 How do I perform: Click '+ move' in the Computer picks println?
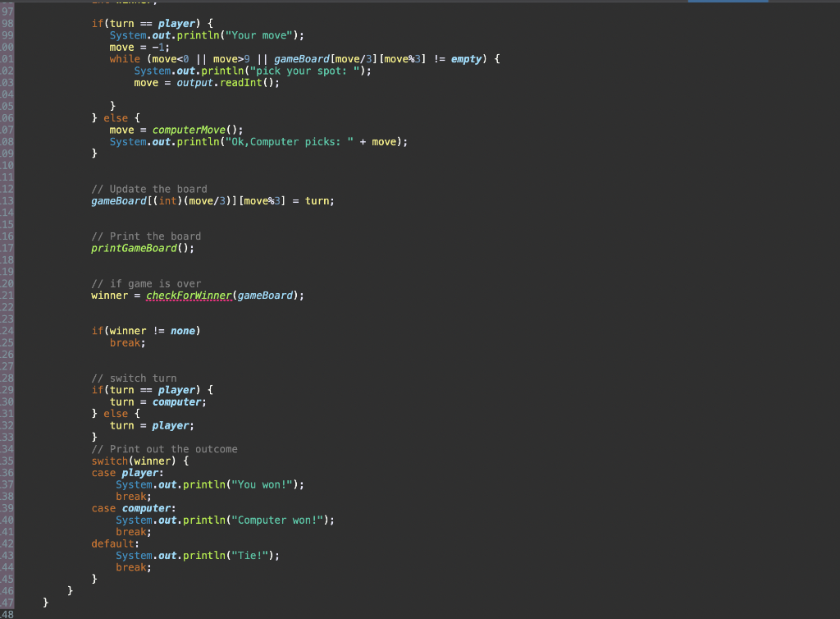[377, 141]
